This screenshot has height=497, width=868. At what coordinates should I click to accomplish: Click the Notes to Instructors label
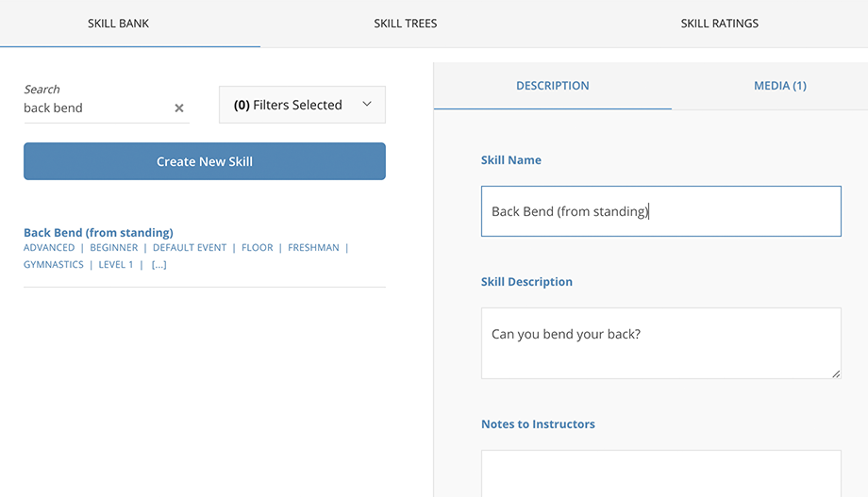pyautogui.click(x=538, y=424)
